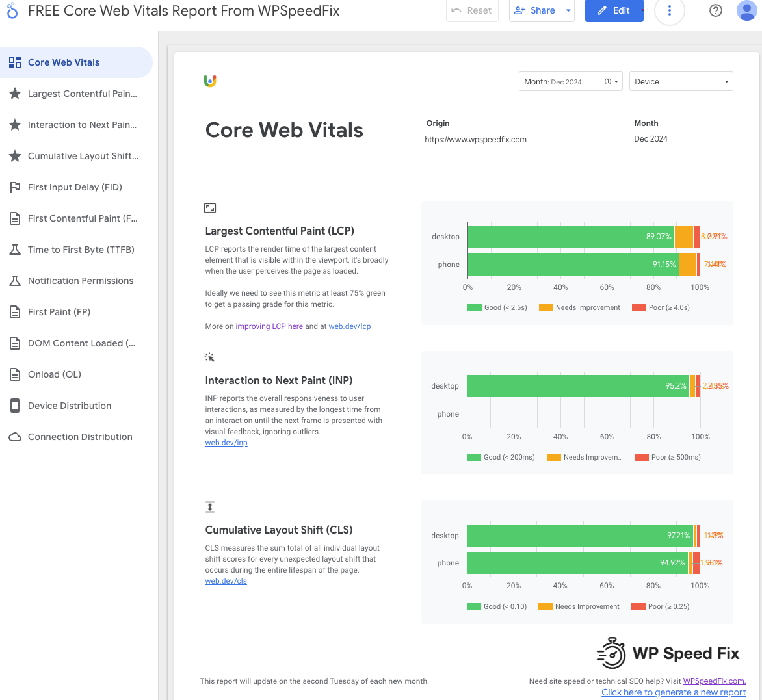Open Connection Distribution page
The height and width of the screenshot is (700, 762).
[76, 437]
